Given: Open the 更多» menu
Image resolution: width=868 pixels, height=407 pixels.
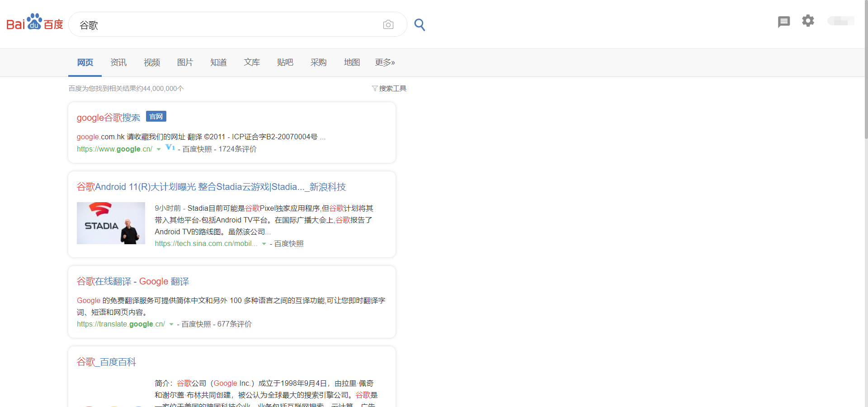Looking at the screenshot, I should [385, 62].
